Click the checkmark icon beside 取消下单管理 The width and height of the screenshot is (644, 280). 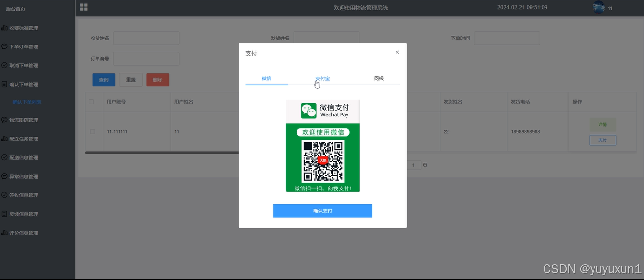(4, 65)
